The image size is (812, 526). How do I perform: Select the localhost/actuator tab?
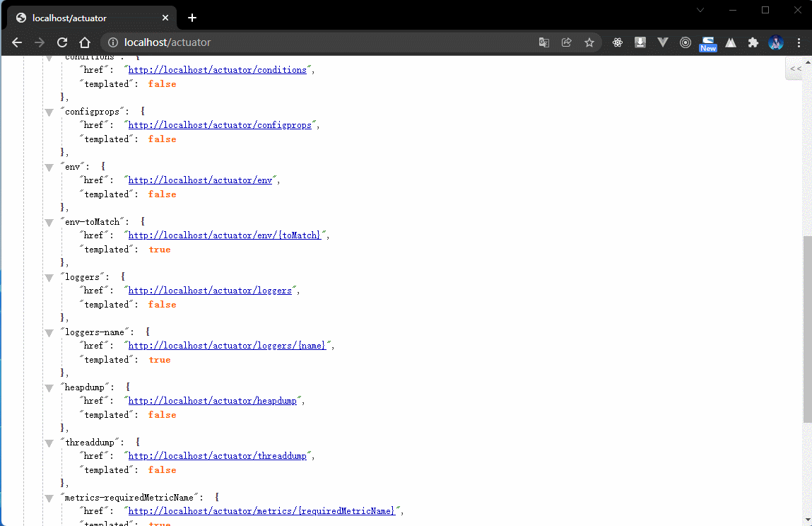(x=92, y=18)
